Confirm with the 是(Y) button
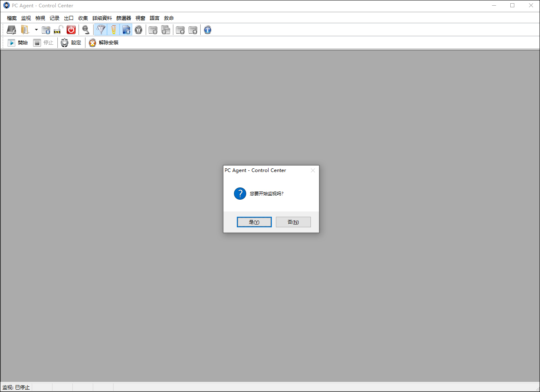The width and height of the screenshot is (540, 392). (254, 222)
